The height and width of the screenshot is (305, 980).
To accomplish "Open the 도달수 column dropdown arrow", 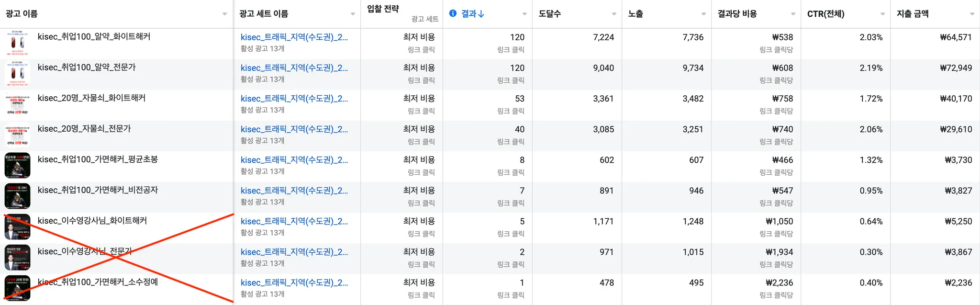I will pyautogui.click(x=614, y=14).
